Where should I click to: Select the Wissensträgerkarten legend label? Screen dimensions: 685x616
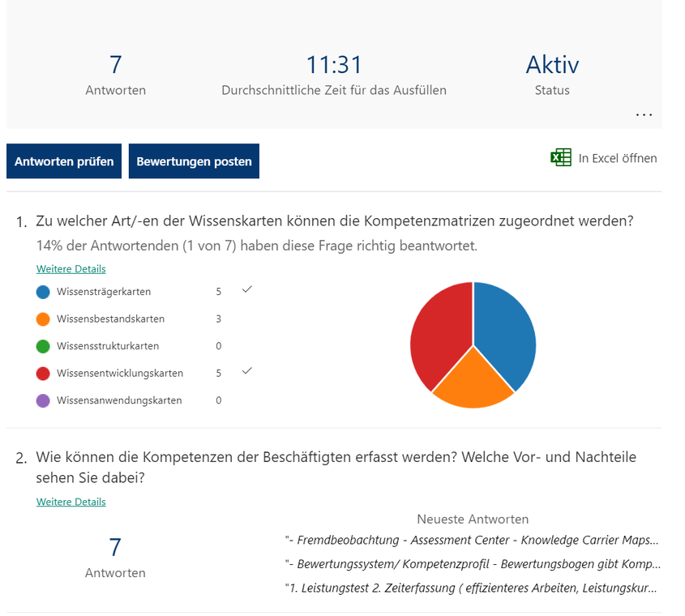[104, 292]
